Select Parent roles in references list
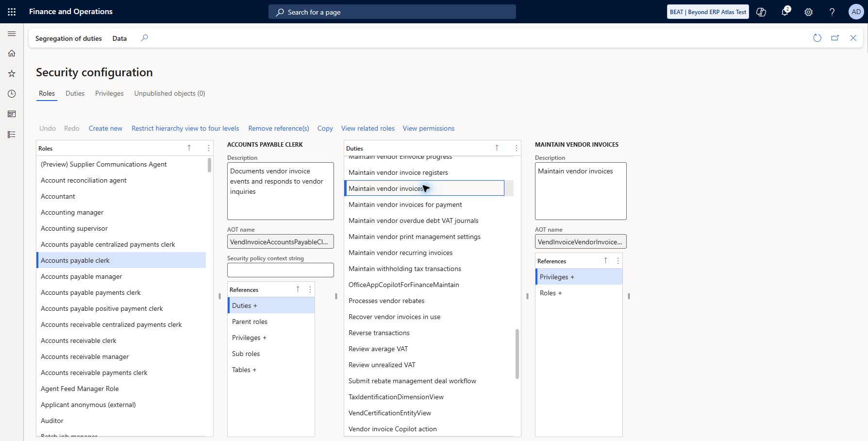Image resolution: width=868 pixels, height=441 pixels. (271, 322)
